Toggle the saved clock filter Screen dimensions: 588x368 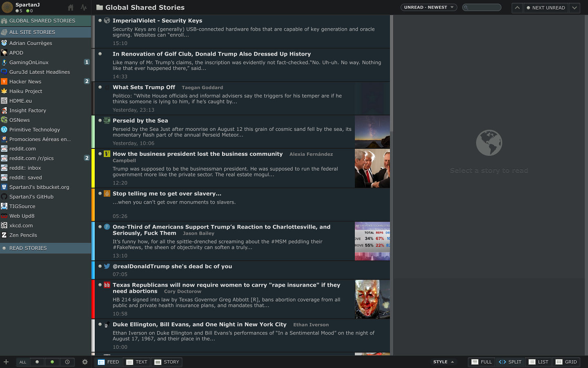[x=67, y=362]
